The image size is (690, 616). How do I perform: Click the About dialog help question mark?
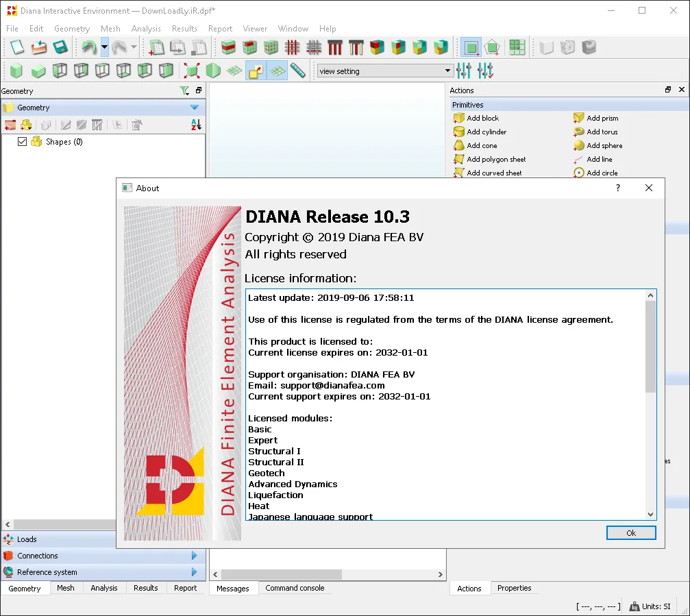pos(618,188)
